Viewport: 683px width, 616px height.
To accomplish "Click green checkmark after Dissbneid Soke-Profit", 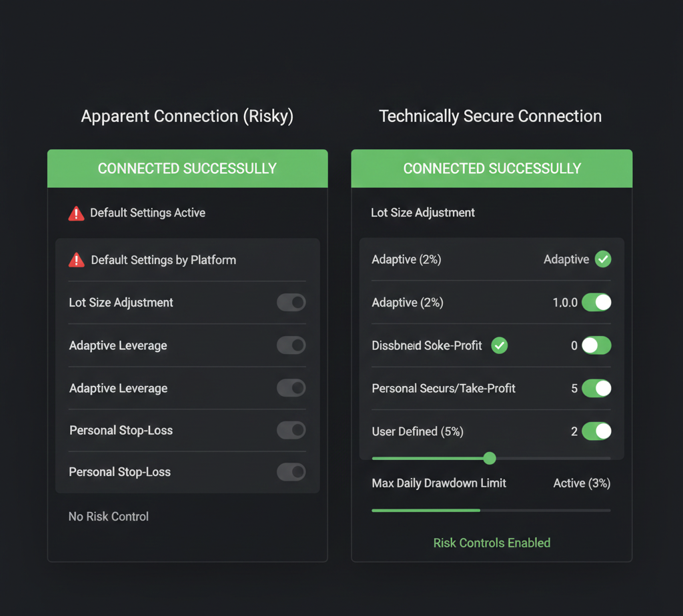I will coord(500,345).
